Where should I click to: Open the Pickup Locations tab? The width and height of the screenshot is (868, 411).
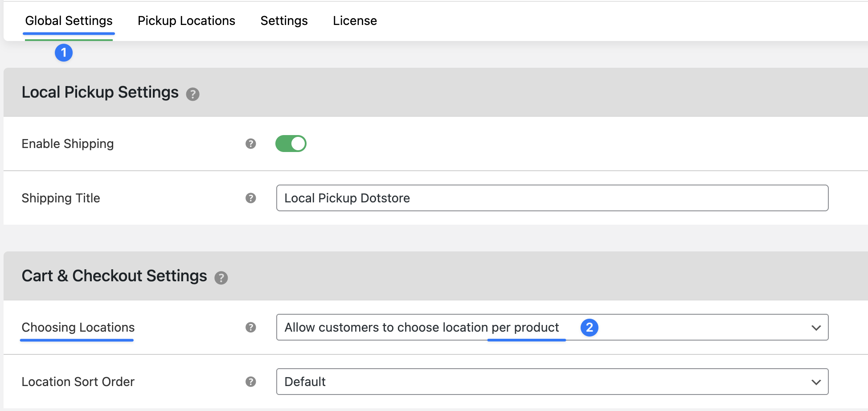pos(186,21)
